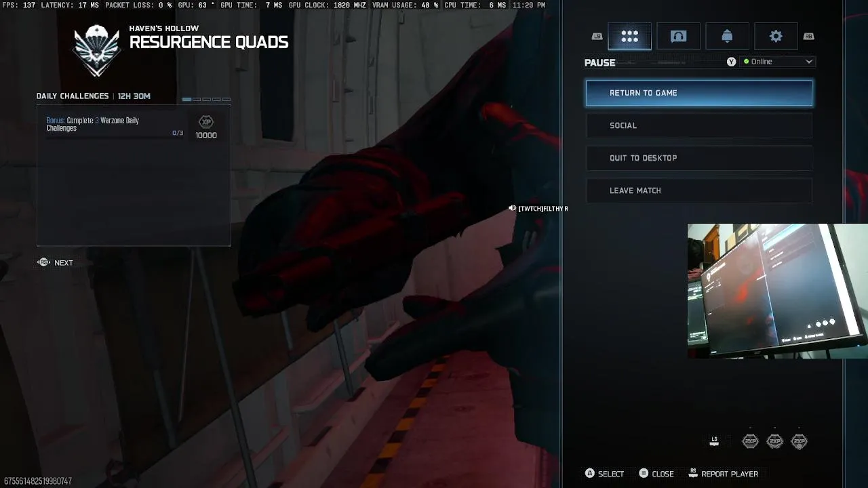Click the FPS 137 overlay readout
Image resolution: width=868 pixels, height=488 pixels.
click(x=19, y=5)
